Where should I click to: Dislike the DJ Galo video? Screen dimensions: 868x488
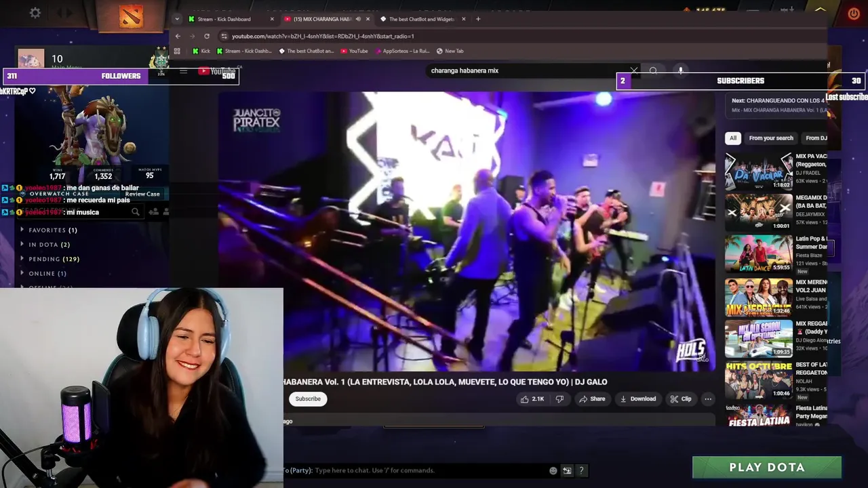tap(560, 399)
